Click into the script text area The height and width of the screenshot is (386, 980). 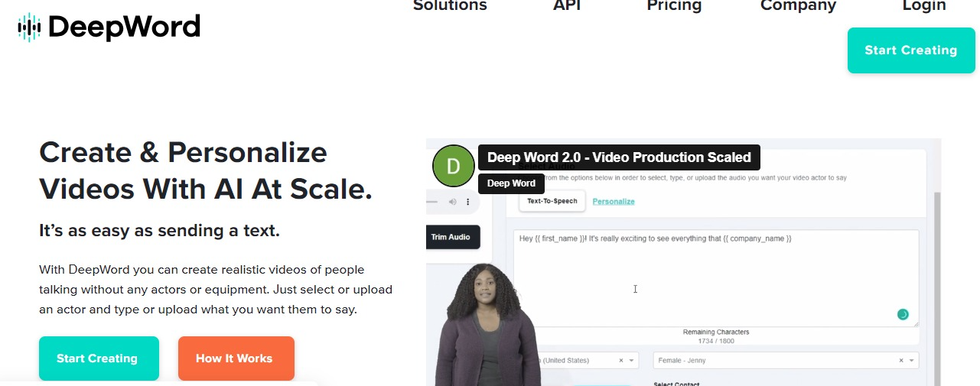pyautogui.click(x=716, y=278)
